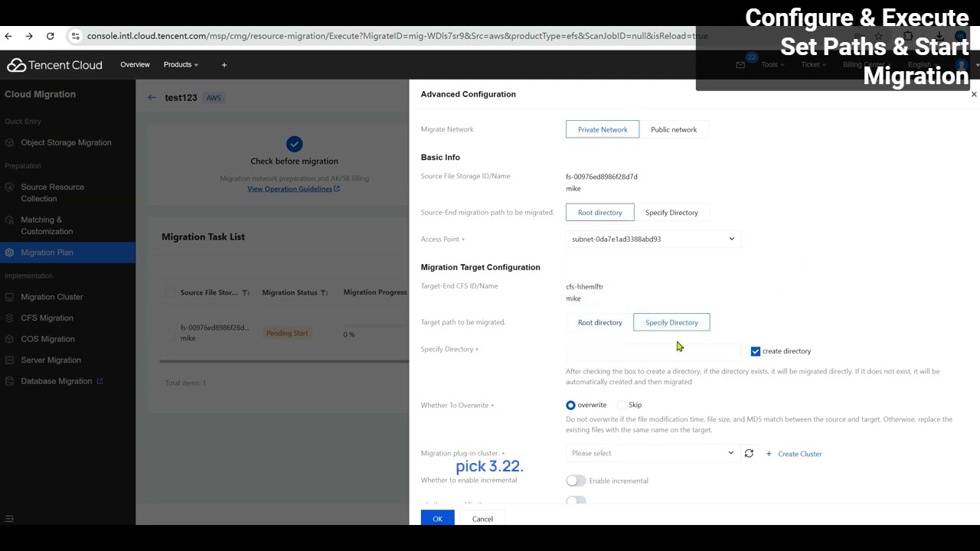Viewport: 980px width, 551px height.
Task: Click the Migration Cluster sidebar icon
Action: point(9,297)
